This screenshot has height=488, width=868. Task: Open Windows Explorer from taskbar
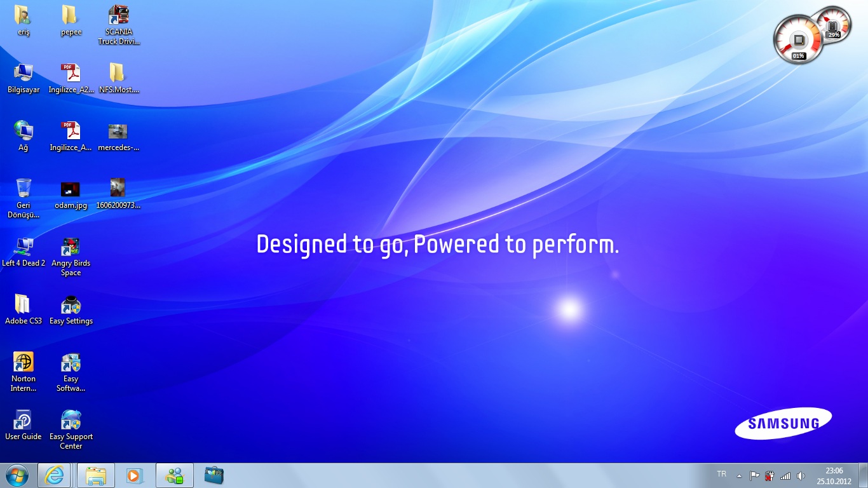pos(96,475)
